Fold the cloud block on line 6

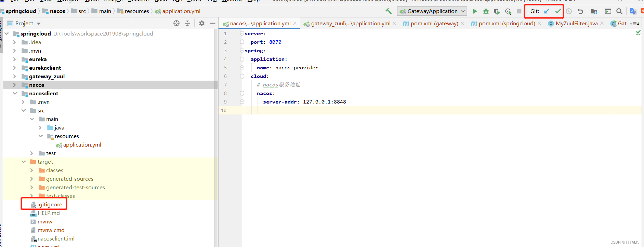(242, 76)
